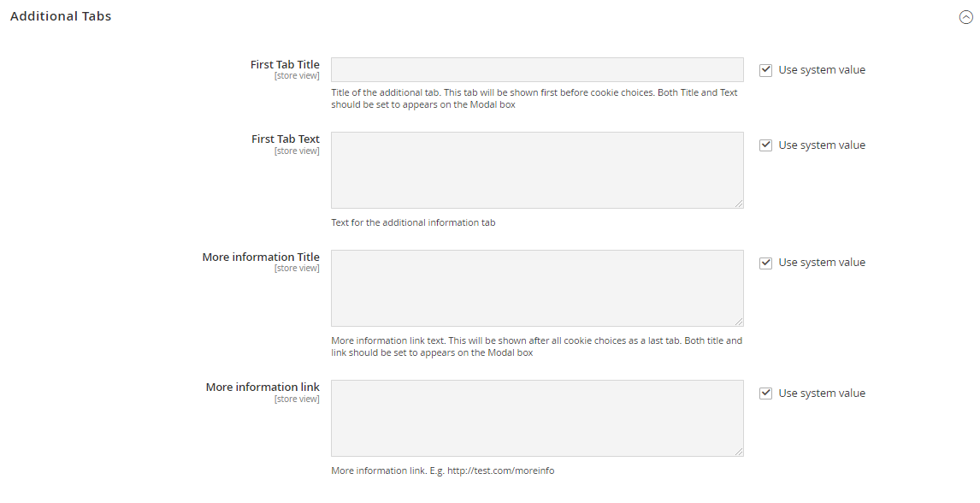
Task: Click the First Tab Title field label
Action: pyautogui.click(x=285, y=64)
